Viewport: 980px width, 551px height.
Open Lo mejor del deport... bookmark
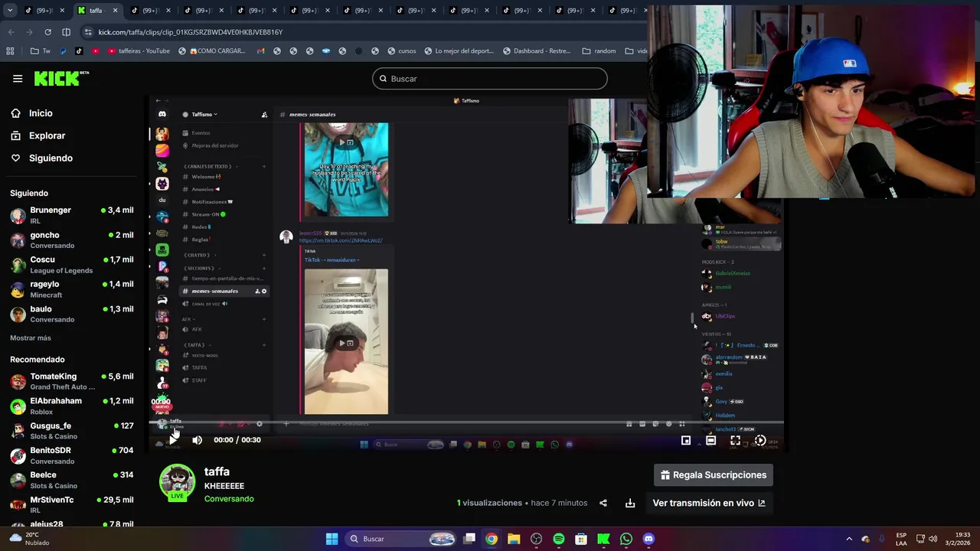pyautogui.click(x=459, y=51)
